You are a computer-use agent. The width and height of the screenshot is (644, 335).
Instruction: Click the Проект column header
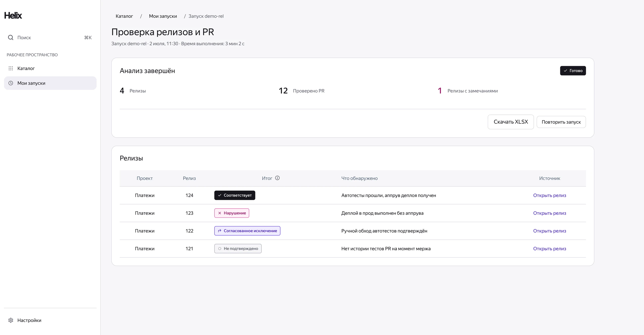click(x=144, y=178)
